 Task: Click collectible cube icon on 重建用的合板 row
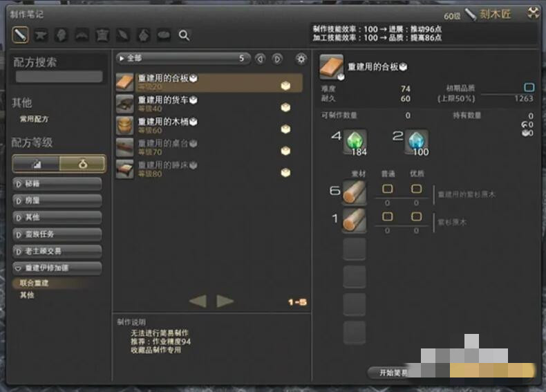click(285, 85)
